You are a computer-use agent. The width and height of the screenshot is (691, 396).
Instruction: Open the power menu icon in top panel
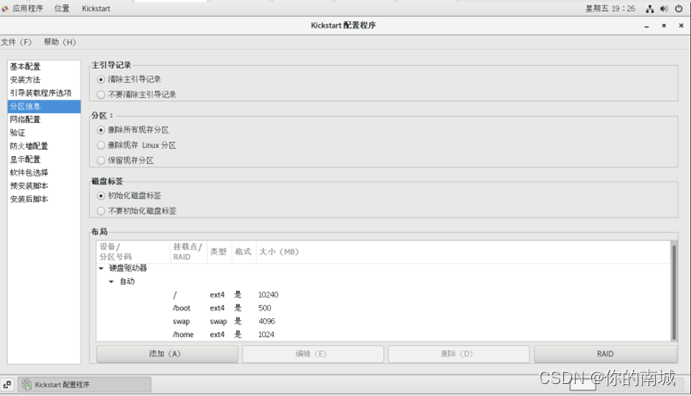678,8
